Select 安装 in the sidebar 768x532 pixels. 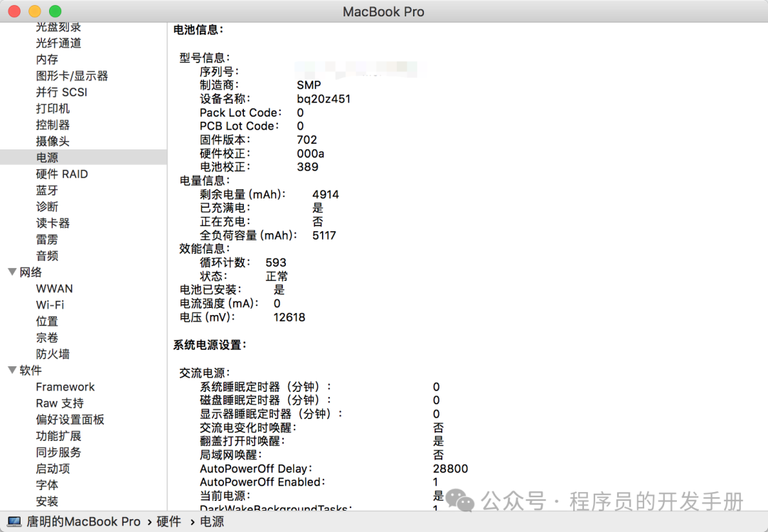coord(47,501)
